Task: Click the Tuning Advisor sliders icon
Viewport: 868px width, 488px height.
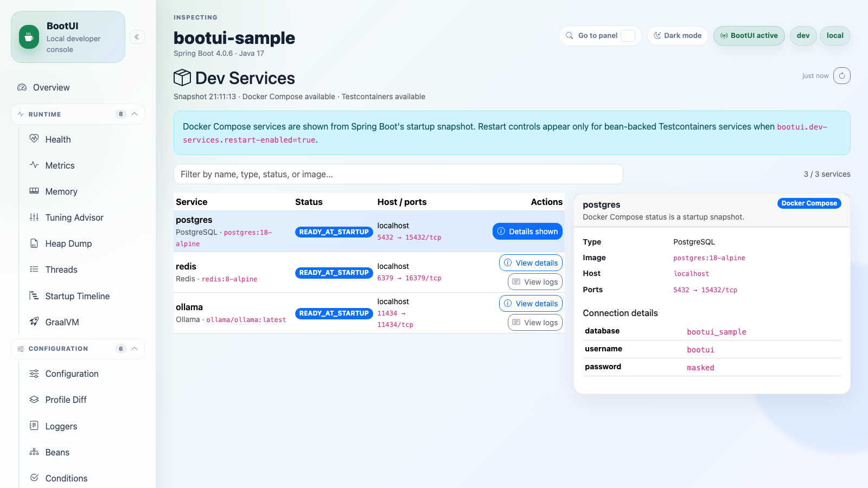Action: 34,217
